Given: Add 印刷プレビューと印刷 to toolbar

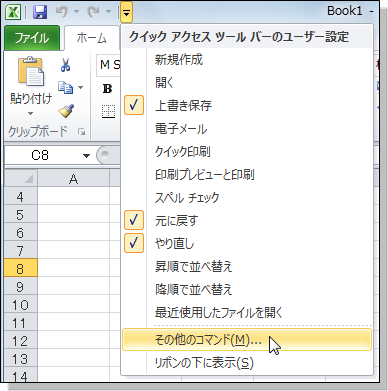Looking at the screenshot, I should pos(247,175).
